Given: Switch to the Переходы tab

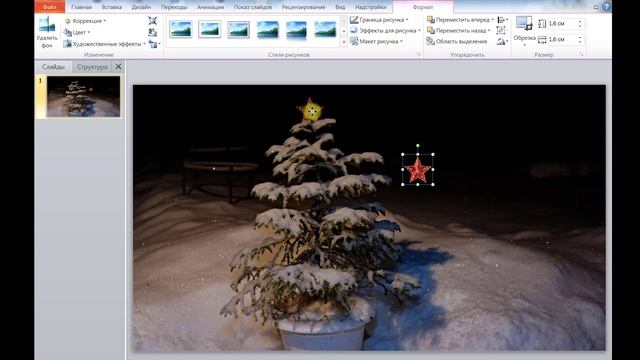Looking at the screenshot, I should (x=174, y=7).
